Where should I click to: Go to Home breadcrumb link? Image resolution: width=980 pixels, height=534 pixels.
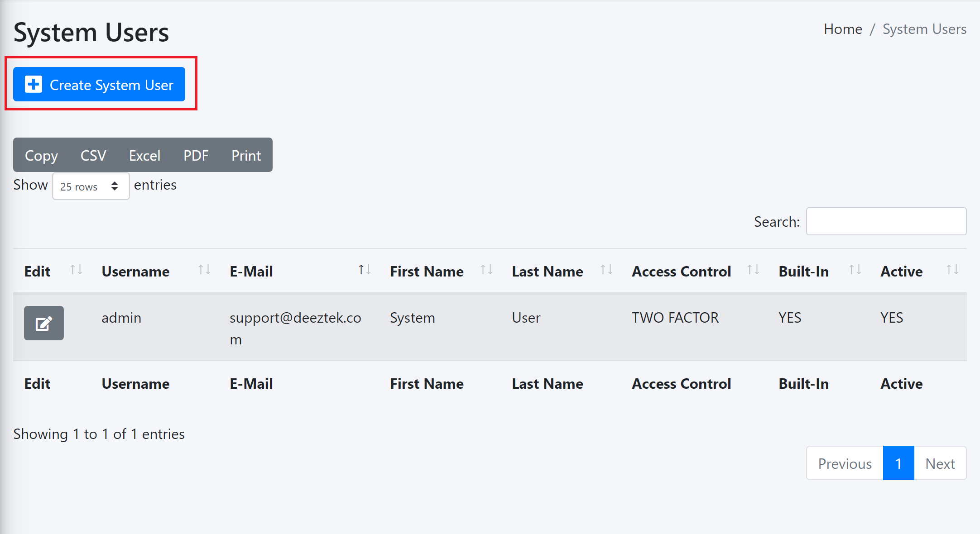(x=843, y=29)
